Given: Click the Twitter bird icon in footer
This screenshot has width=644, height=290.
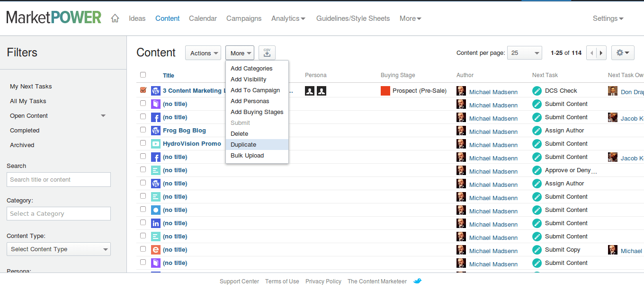Looking at the screenshot, I should [417, 281].
